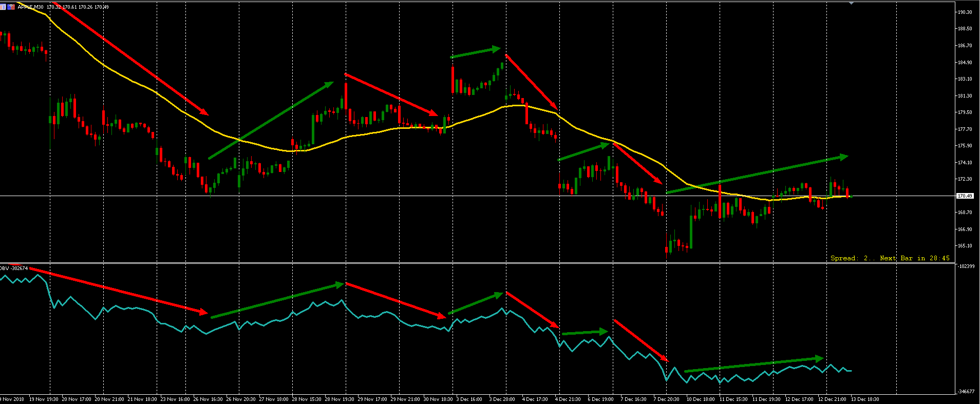Click the short green arrow above 3 Dec candles
The image size is (980, 404).
coord(475,52)
